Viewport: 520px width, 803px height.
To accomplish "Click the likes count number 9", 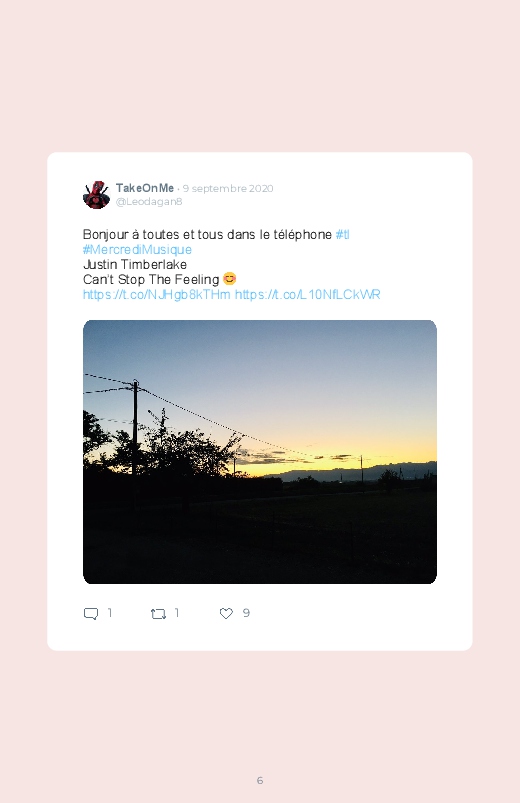I will tap(246, 613).
